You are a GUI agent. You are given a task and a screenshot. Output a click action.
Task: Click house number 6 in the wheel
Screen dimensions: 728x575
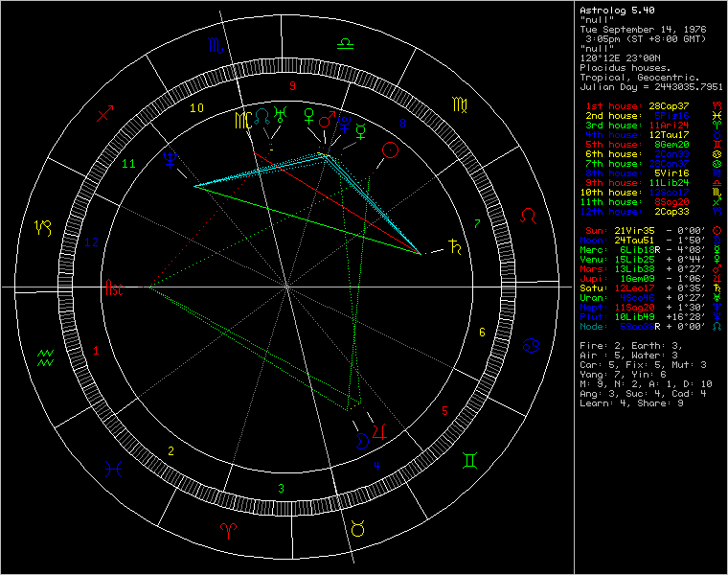(482, 333)
